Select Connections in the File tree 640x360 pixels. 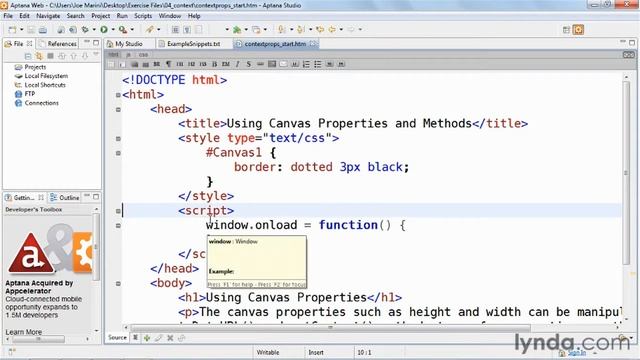42,103
